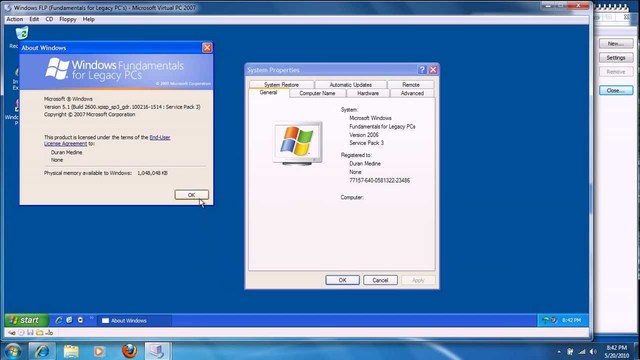
Task: Click Cancel in System Properties
Action: pyautogui.click(x=380, y=280)
